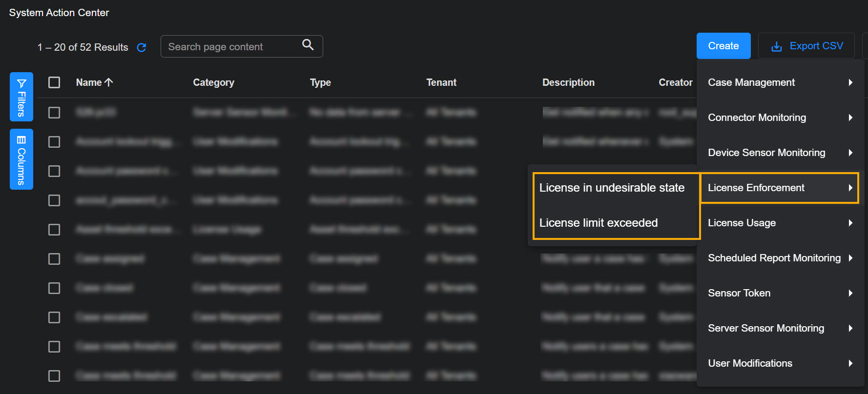Viewport: 868px width, 394px height.
Task: Check the first row's checkbox
Action: point(54,113)
